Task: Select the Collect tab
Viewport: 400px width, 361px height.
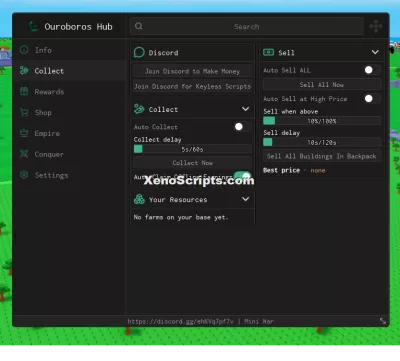Action: 69,71
